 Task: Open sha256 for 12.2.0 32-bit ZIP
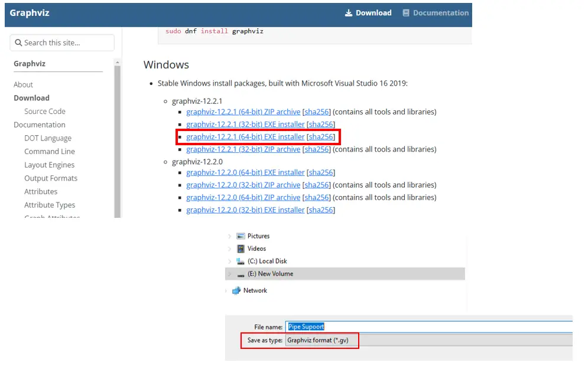317,185
